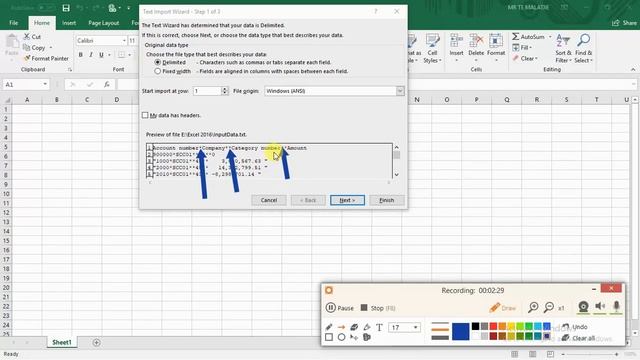This screenshot has height=360, width=640.
Task: Click the select-all corner of the worksheet
Action: pos(6,100)
